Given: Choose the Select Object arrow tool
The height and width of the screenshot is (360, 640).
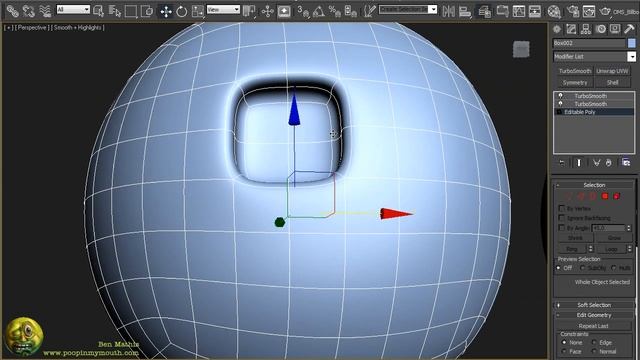Looking at the screenshot, I should 98,11.
